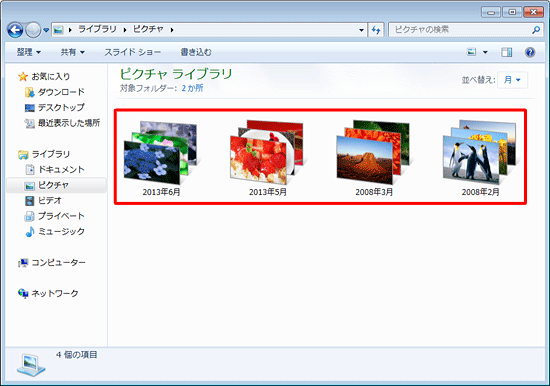
Task: Click the refresh button beside address bar
Action: point(376,30)
